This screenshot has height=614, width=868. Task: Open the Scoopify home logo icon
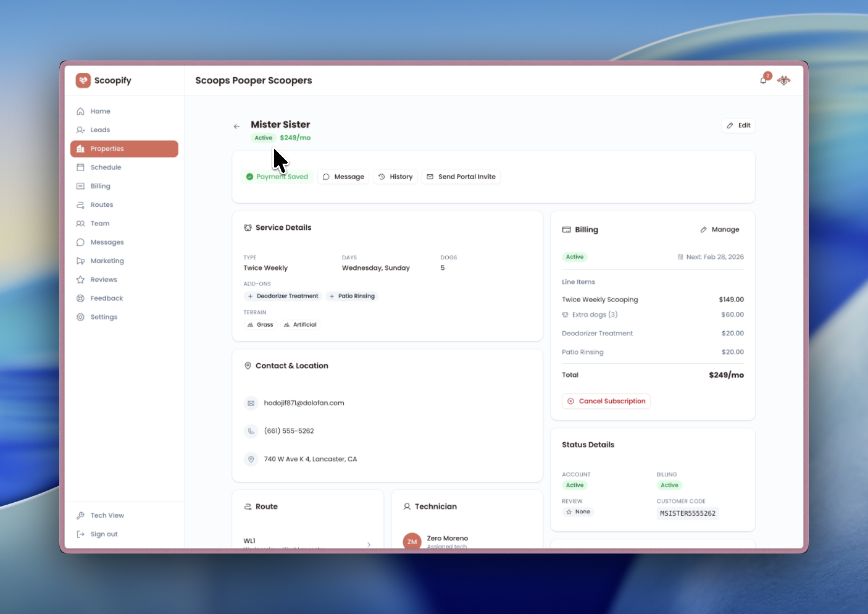[x=83, y=80]
